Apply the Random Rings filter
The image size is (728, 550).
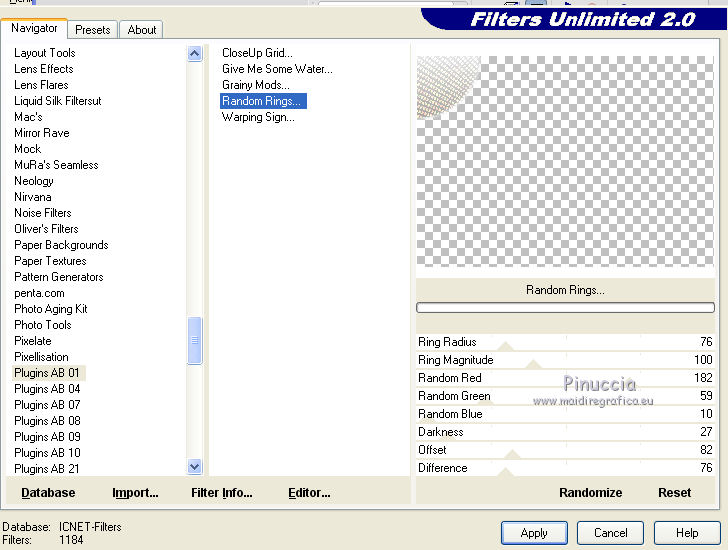[534, 533]
